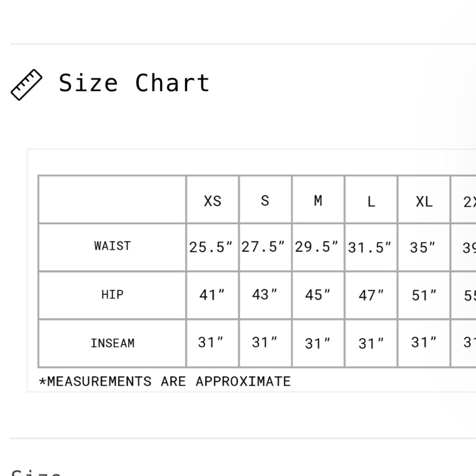The image size is (476, 476).
Task: Select the 27.5" waist cell
Action: (x=263, y=248)
